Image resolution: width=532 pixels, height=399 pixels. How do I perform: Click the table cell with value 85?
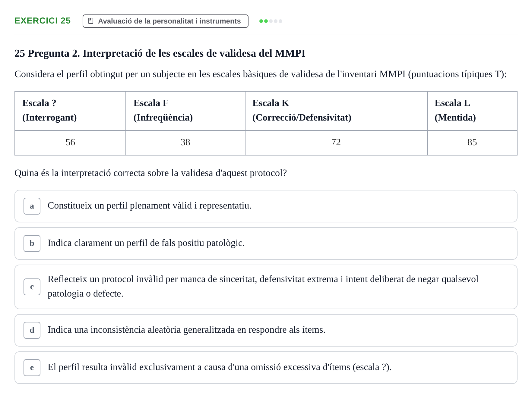point(472,143)
